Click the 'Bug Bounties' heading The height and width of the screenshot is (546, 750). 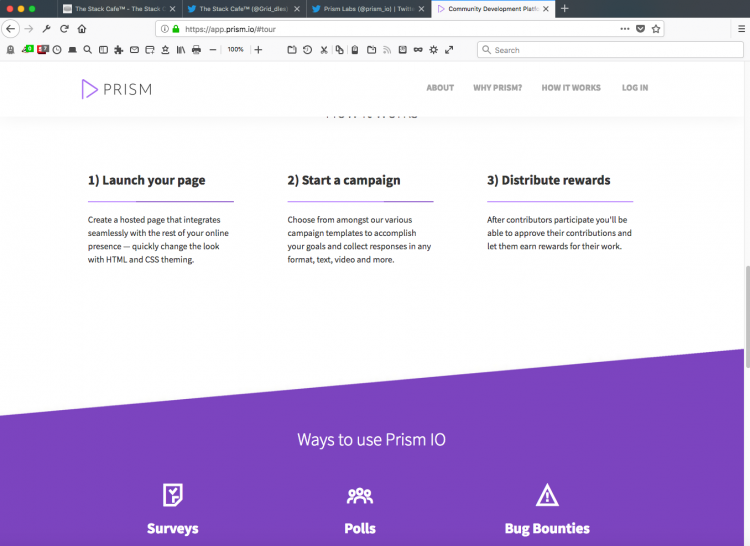pyautogui.click(x=547, y=528)
